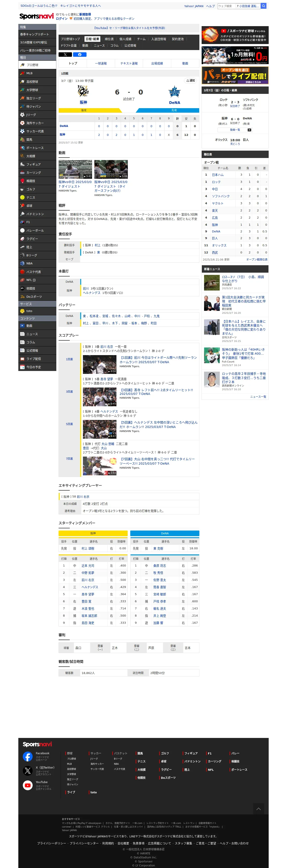Open 競馬 in the sidebar
This screenshot has height=868, width=287.
(37, 139)
